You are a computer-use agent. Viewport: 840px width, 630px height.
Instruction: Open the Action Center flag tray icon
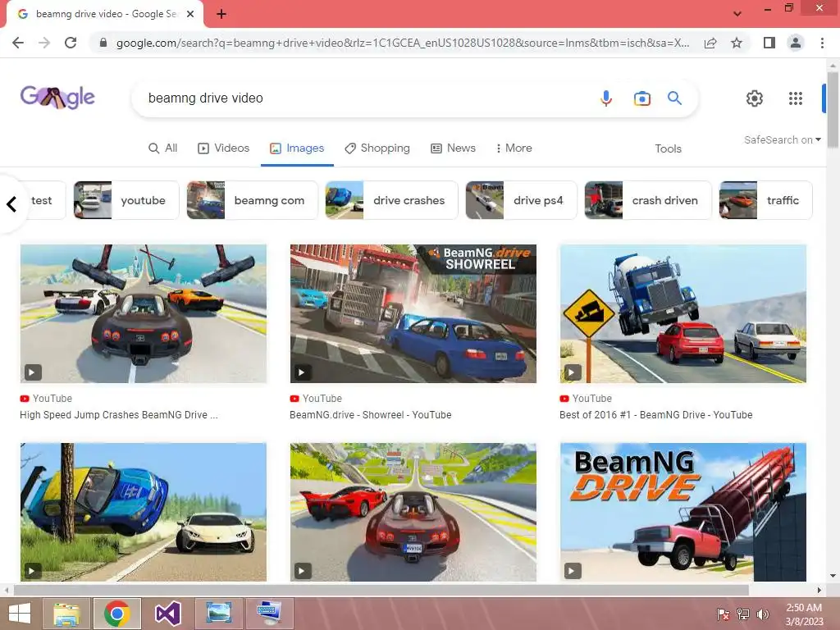(x=723, y=614)
